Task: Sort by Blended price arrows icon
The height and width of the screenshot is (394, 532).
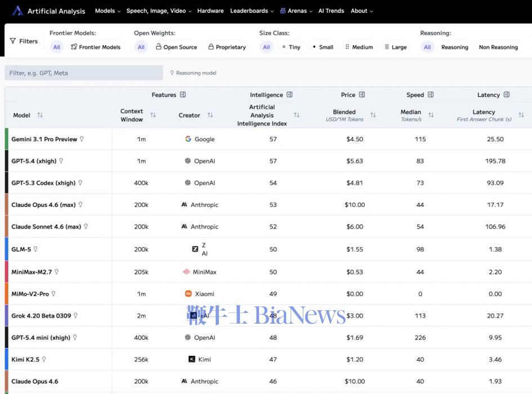Action: (x=373, y=115)
